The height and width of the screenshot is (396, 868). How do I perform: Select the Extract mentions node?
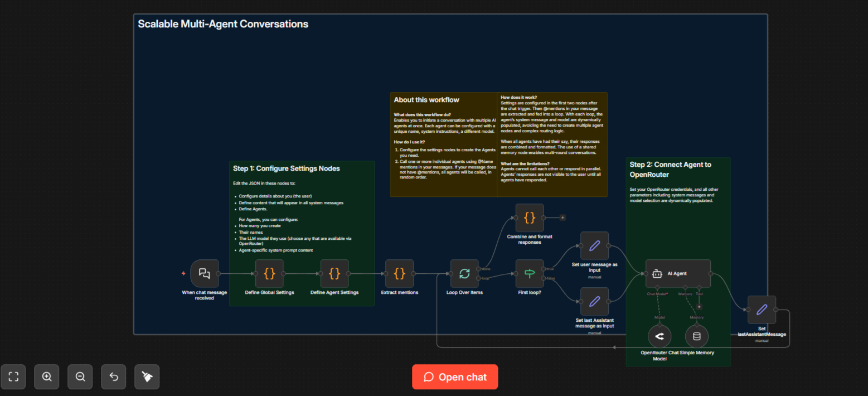click(399, 274)
